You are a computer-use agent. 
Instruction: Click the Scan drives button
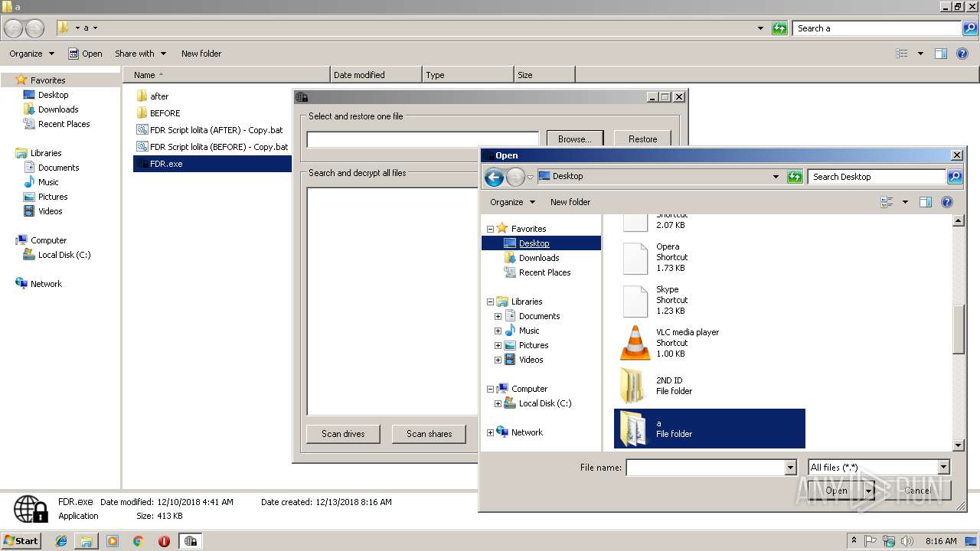click(x=343, y=434)
